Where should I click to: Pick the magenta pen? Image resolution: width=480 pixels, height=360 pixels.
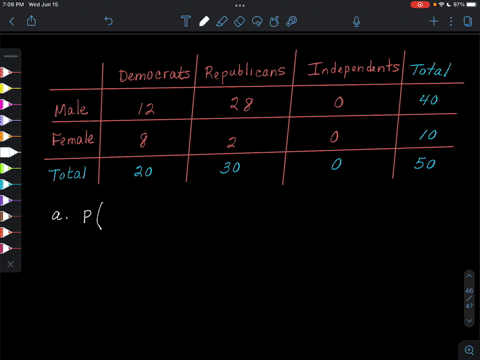coord(9,104)
